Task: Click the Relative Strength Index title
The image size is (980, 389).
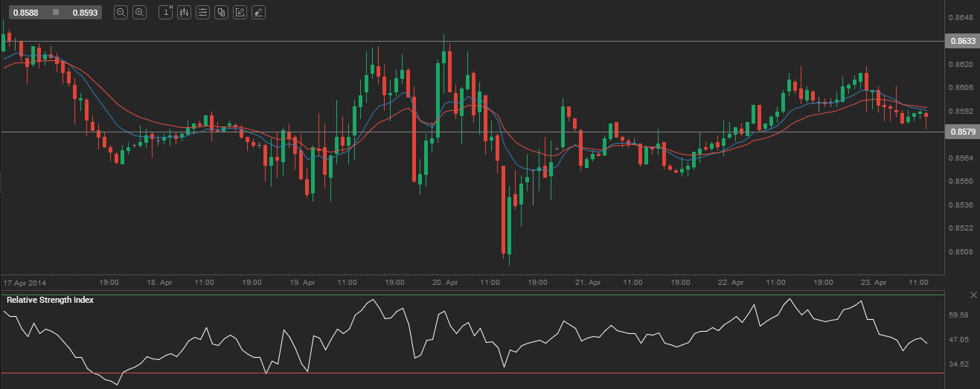Action: [x=50, y=300]
